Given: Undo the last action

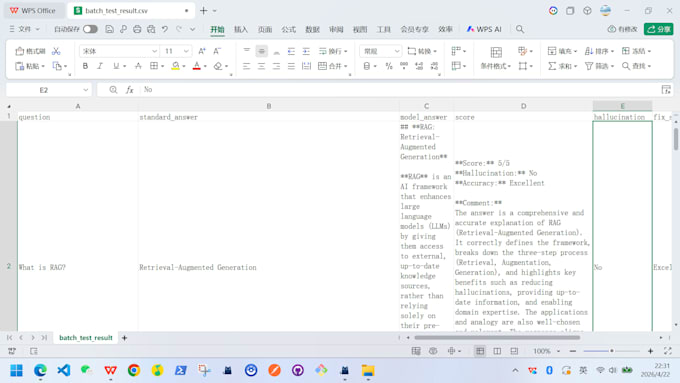Looking at the screenshot, I should coord(165,29).
